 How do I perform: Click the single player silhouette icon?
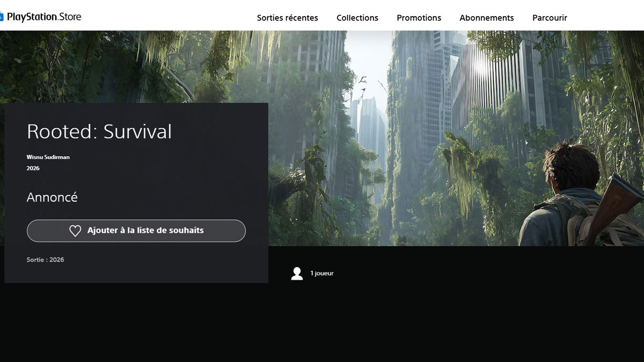[x=297, y=274]
